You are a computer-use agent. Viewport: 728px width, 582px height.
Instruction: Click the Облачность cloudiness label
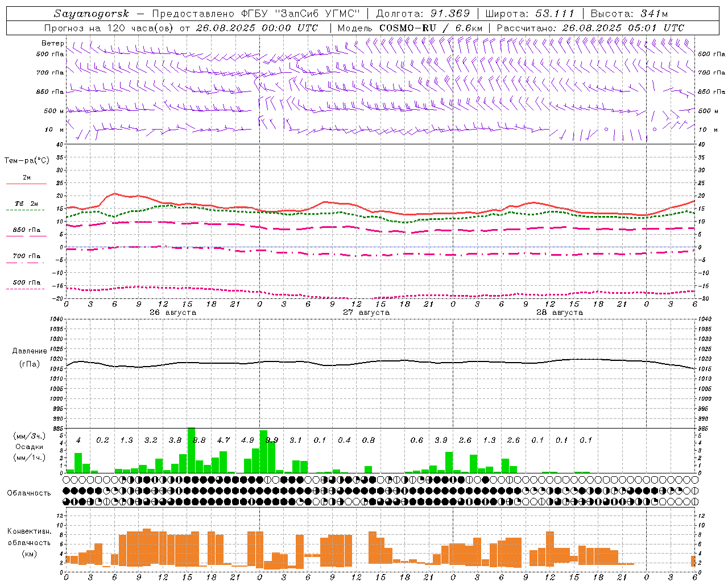[x=29, y=493]
